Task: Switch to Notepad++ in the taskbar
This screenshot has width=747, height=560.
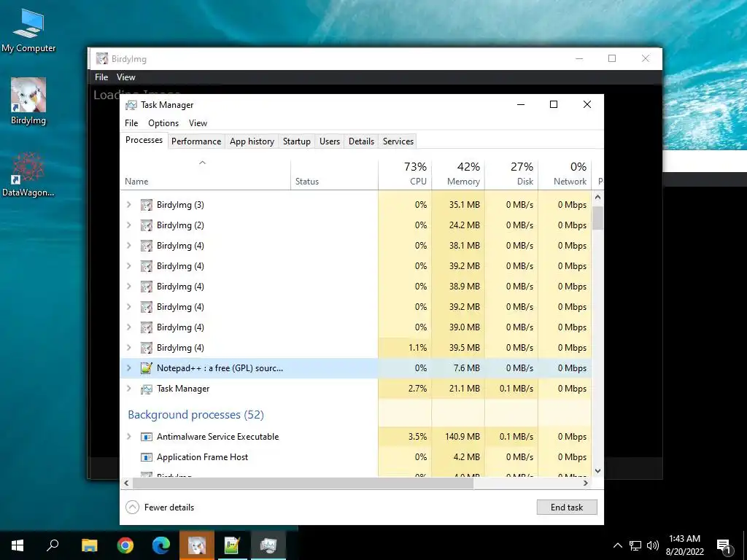Action: (x=233, y=545)
